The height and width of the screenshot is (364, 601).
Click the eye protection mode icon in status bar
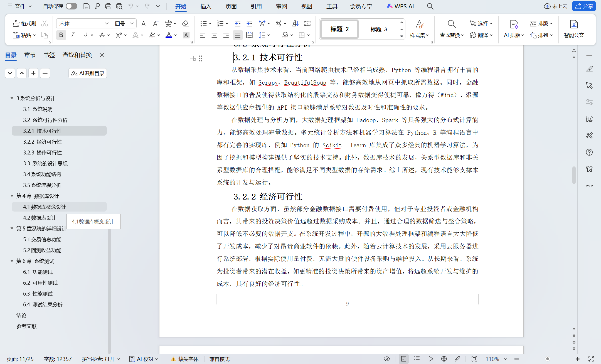click(387, 359)
